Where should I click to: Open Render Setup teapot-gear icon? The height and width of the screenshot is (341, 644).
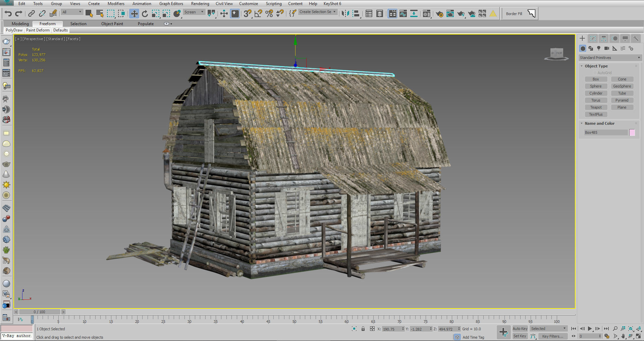[x=439, y=14]
